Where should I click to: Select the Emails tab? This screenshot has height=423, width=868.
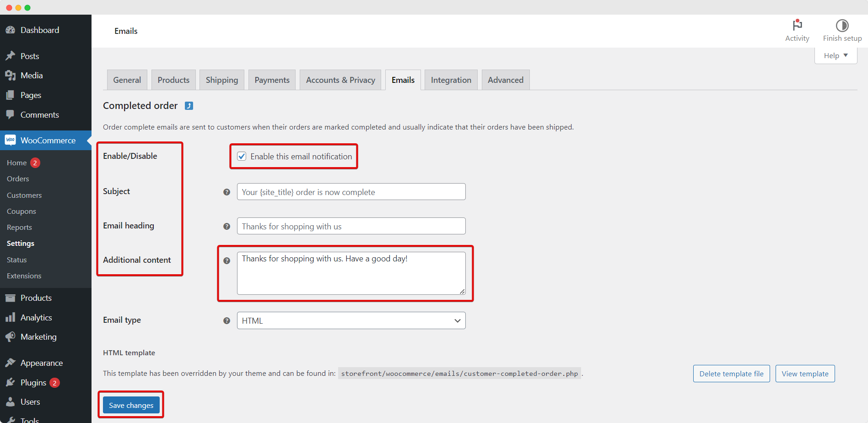(403, 80)
